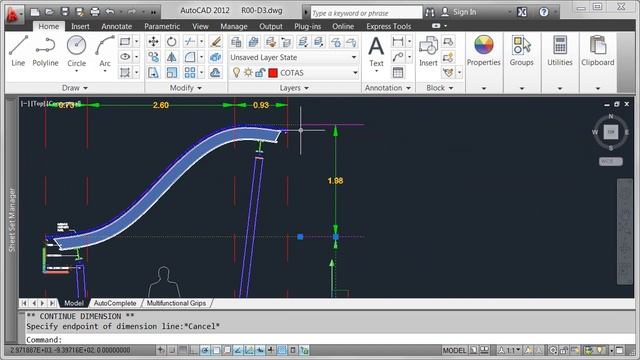
Task: Switch to the Insert ribbon tab
Action: click(80, 26)
